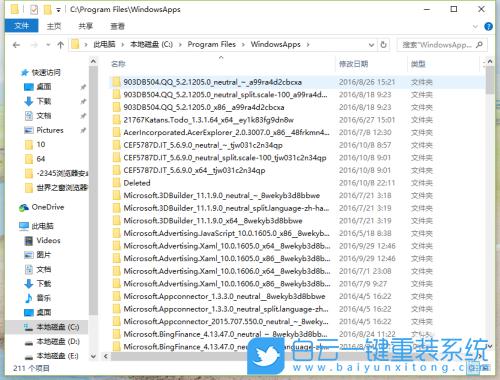This screenshot has width=500, height=380.
Task: Open 图片 under 此电脑
Action: [44, 255]
